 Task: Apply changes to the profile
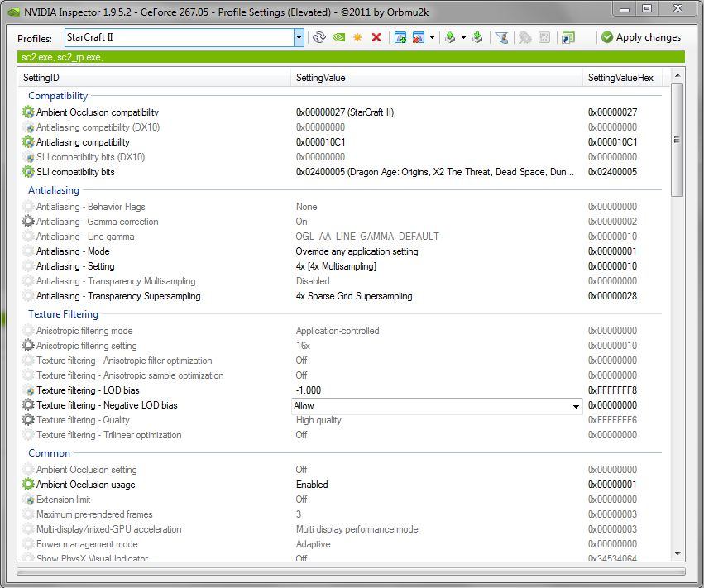pyautogui.click(x=641, y=37)
